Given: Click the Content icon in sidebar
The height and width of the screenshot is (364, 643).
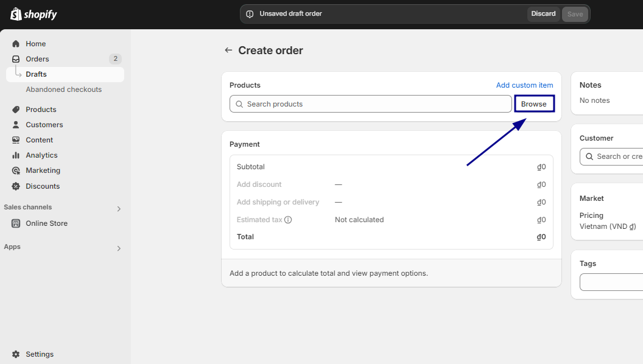Looking at the screenshot, I should click(16, 140).
